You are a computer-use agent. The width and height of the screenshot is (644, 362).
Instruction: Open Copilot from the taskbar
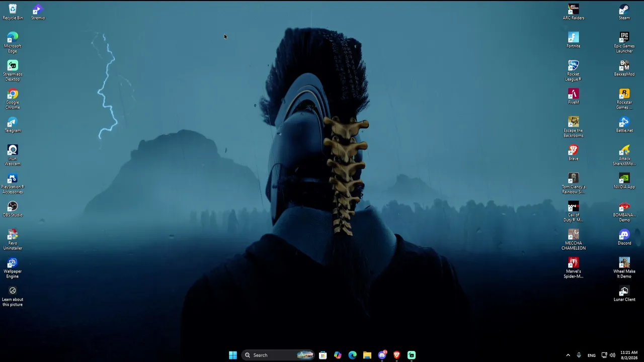point(338,355)
